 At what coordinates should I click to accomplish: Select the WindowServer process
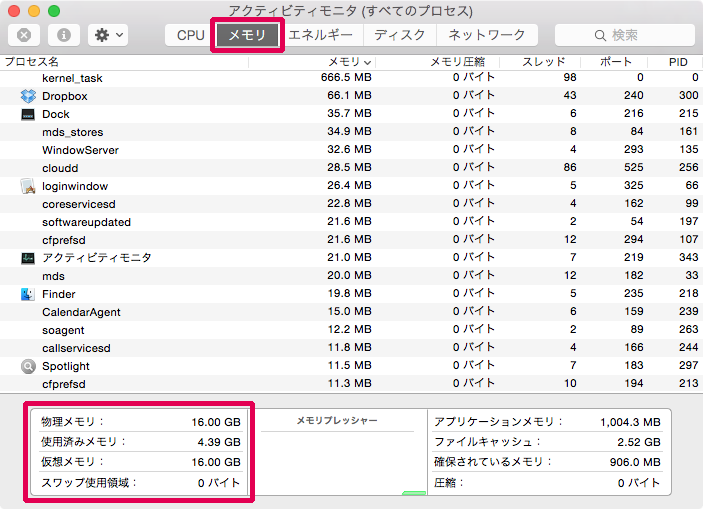pos(80,150)
